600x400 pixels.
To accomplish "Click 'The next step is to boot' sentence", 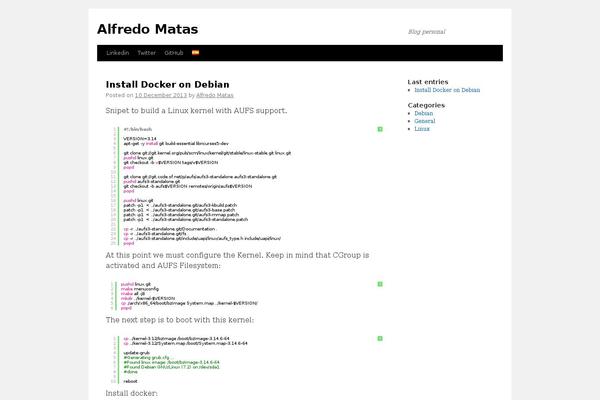I will coord(180,320).
